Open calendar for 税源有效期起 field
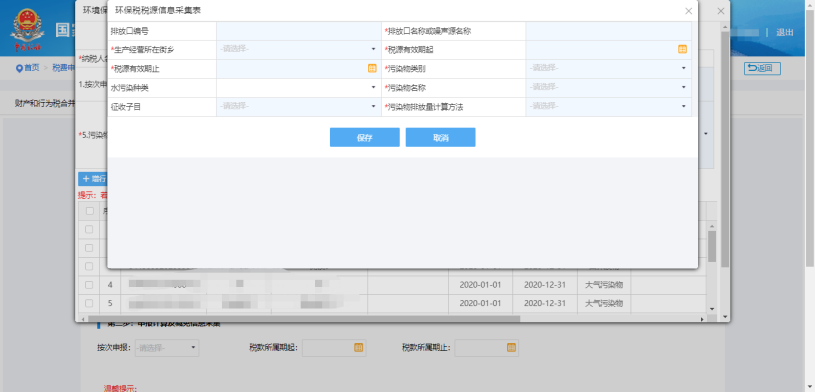Screen dimensions: 815x392 click(x=682, y=49)
